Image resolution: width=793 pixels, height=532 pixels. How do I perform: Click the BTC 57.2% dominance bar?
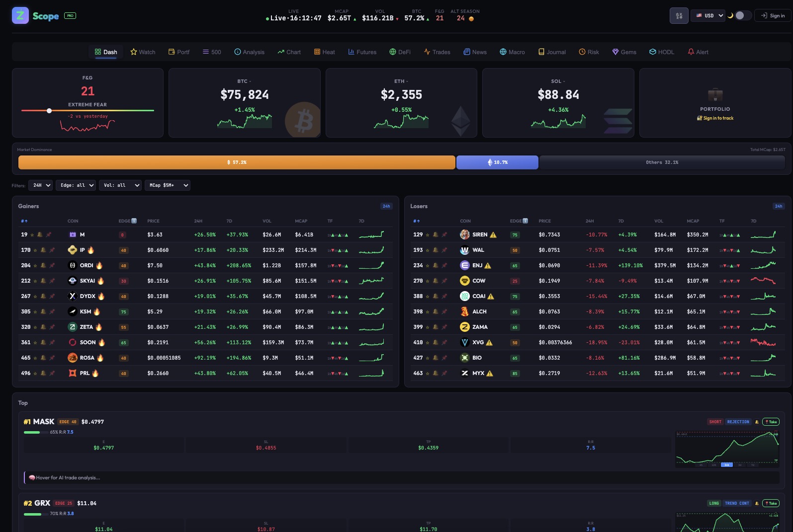237,162
